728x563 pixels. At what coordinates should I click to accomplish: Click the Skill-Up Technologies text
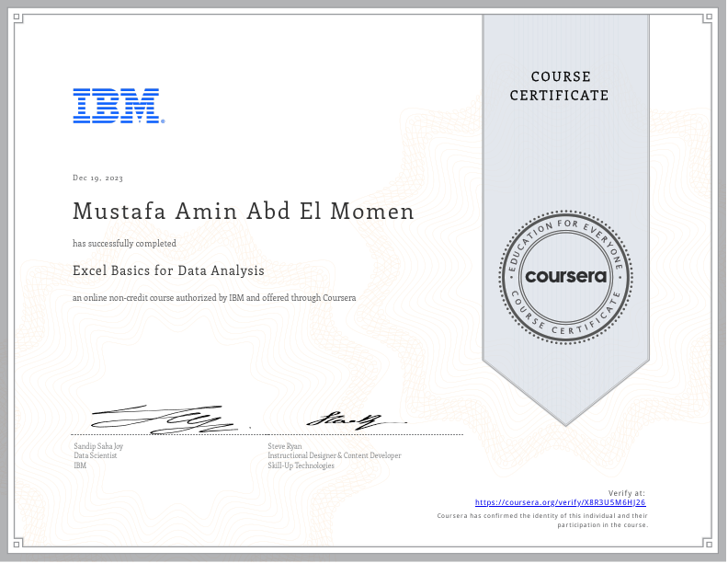[301, 465]
